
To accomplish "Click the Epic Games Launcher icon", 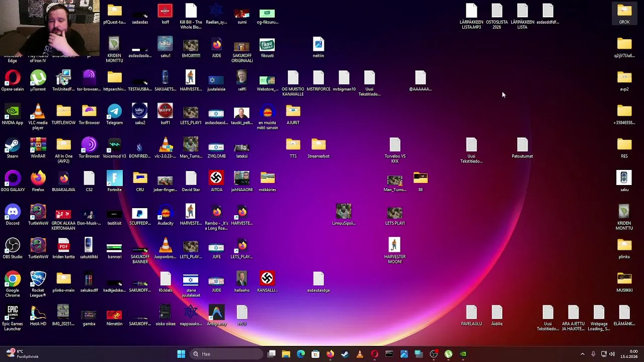I will (13, 318).
